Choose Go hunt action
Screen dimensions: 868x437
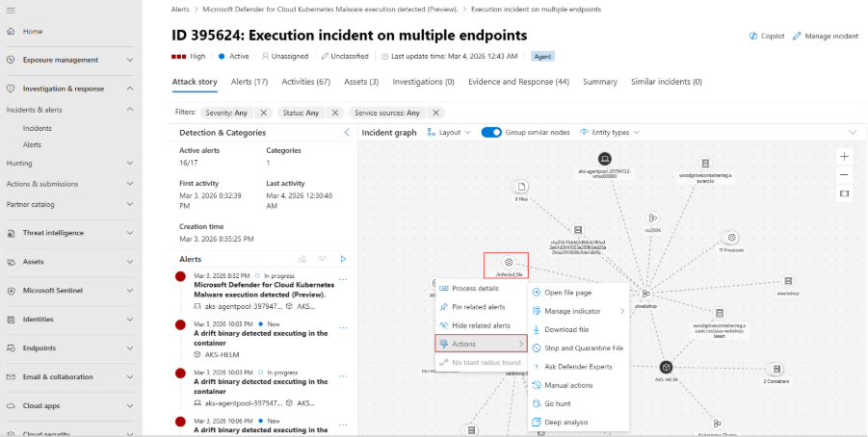click(578, 404)
